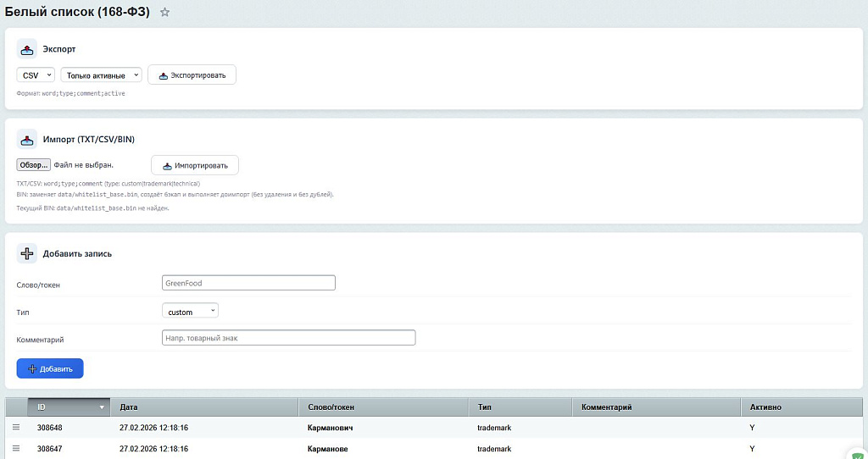This screenshot has width=868, height=459.
Task: Click the plus icon beside Добавить запись
Action: pyautogui.click(x=27, y=253)
